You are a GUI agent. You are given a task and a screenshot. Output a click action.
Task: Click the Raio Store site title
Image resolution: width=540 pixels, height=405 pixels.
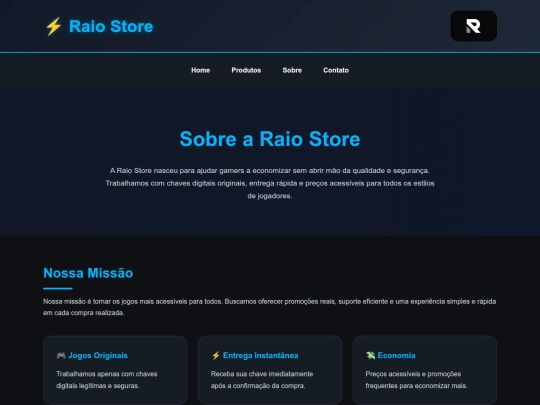tap(111, 27)
